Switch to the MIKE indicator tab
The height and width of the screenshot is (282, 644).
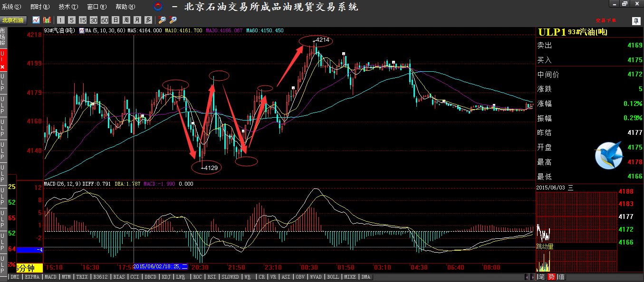351,277
